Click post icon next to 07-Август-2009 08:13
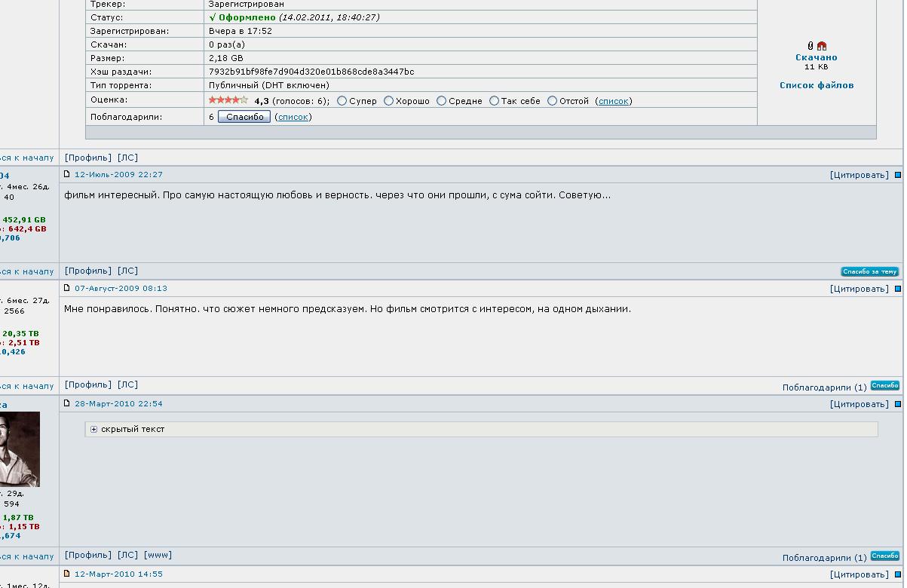Viewport: 907px width, 588px height. [66, 288]
